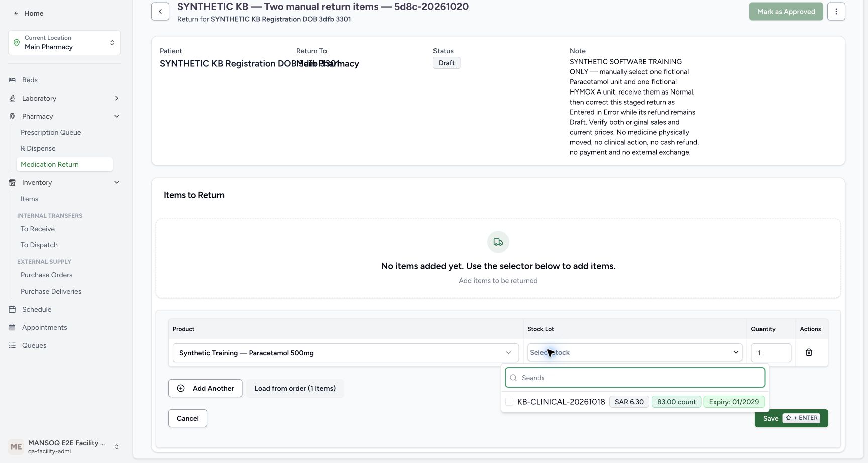Click the Appointments calendar icon
The height and width of the screenshot is (463, 868).
[x=12, y=327]
